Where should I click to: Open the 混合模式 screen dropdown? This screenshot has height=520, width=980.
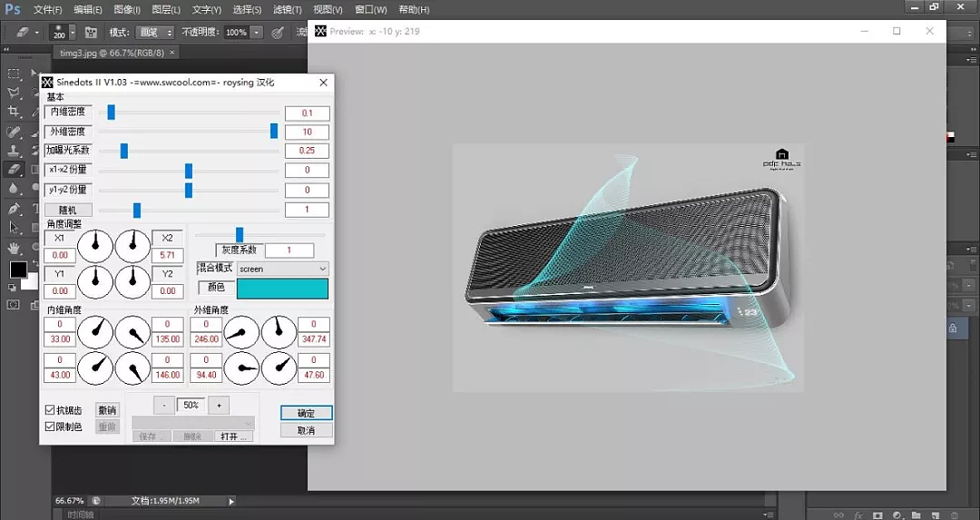click(x=282, y=269)
